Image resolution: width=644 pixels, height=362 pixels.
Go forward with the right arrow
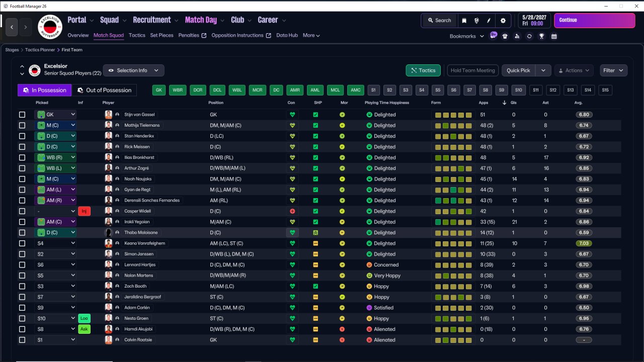click(26, 27)
